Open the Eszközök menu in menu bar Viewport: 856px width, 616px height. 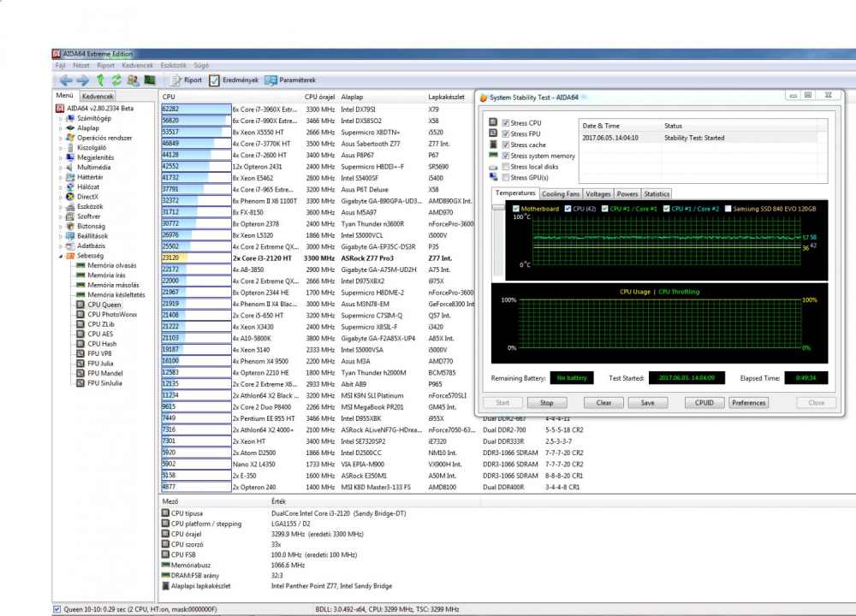(x=174, y=66)
